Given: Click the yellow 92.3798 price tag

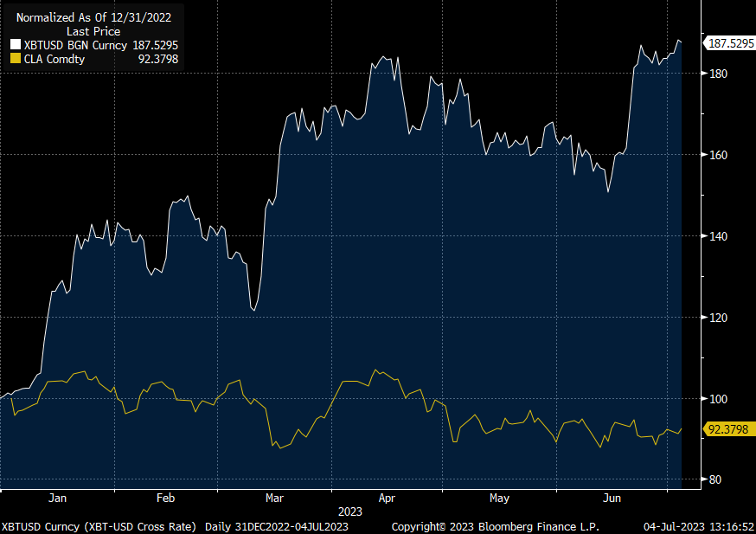Looking at the screenshot, I should click(727, 428).
